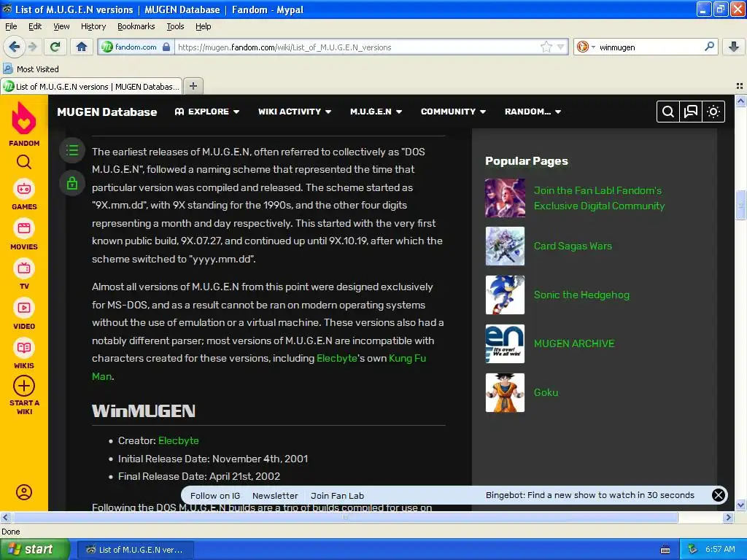Close the bottom banner with the X button

pos(719,495)
